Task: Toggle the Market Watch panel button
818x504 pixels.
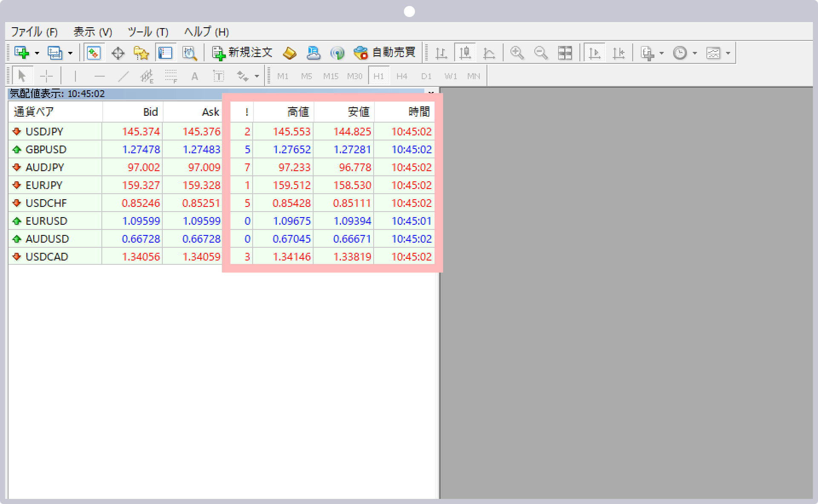Action: tap(94, 53)
